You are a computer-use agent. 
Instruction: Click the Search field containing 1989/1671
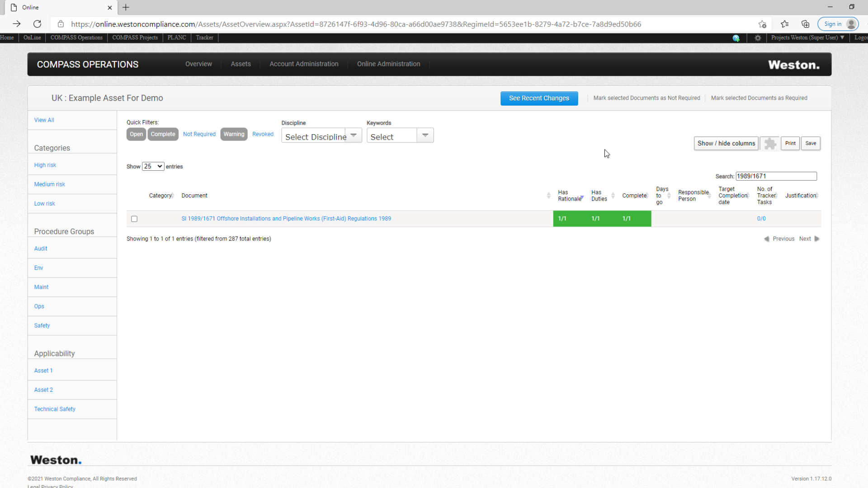(776, 176)
